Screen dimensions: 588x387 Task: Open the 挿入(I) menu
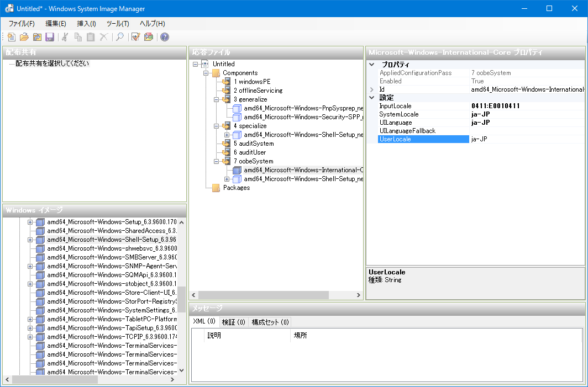[87, 24]
